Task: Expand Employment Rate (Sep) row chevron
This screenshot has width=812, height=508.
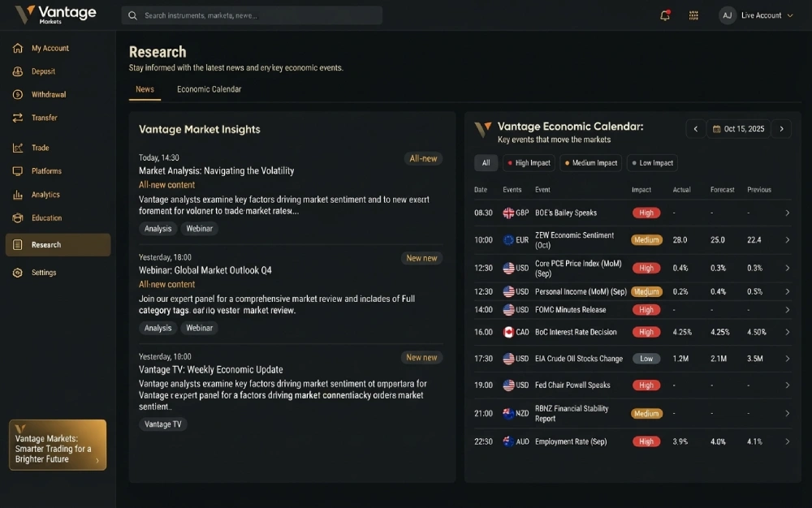Action: click(787, 441)
